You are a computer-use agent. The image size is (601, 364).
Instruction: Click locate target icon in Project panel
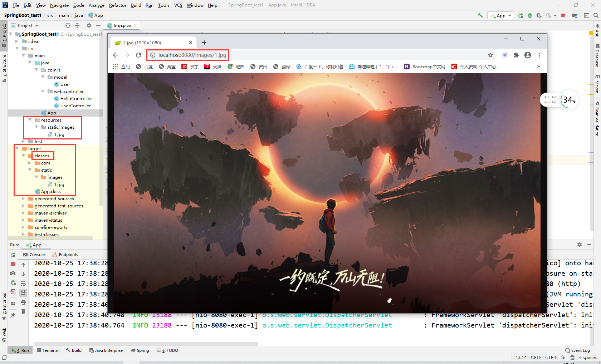[68, 25]
